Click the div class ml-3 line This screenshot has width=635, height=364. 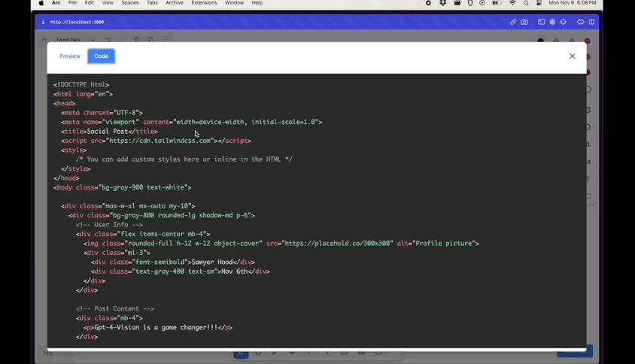coord(117,253)
